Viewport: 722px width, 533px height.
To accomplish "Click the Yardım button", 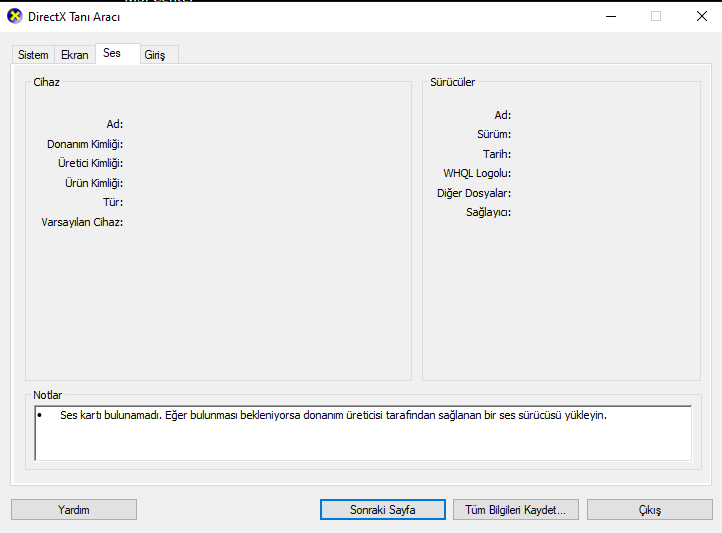I will [x=74, y=510].
